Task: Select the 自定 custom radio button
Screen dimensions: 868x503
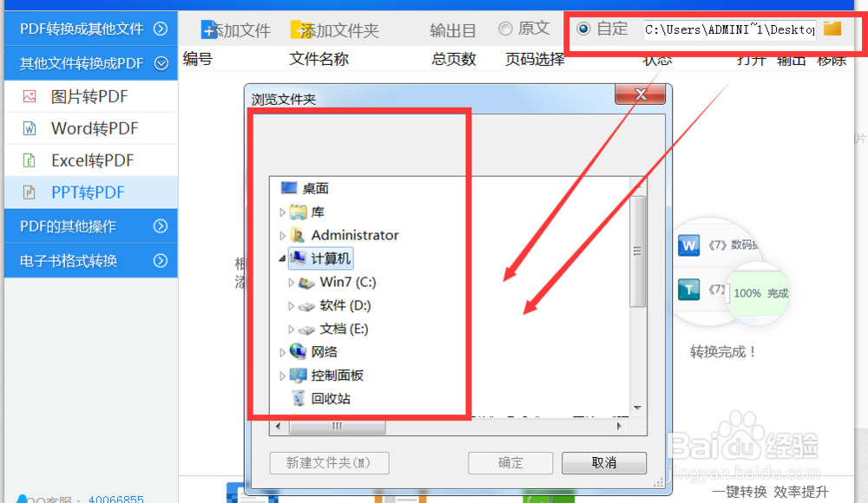Action: point(583,29)
